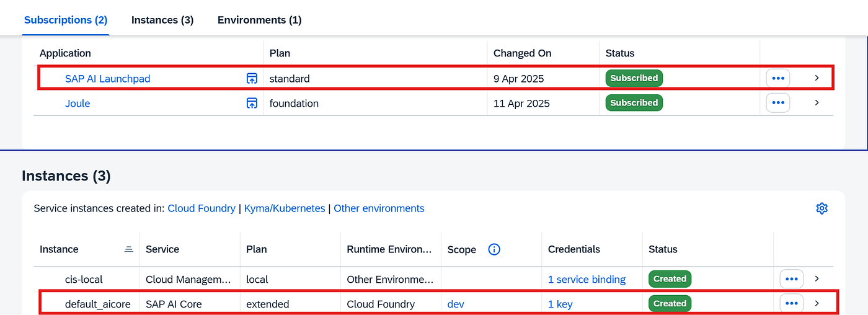Expand SAP AI Launchpad row details chevron
The width and height of the screenshot is (868, 315).
817,78
